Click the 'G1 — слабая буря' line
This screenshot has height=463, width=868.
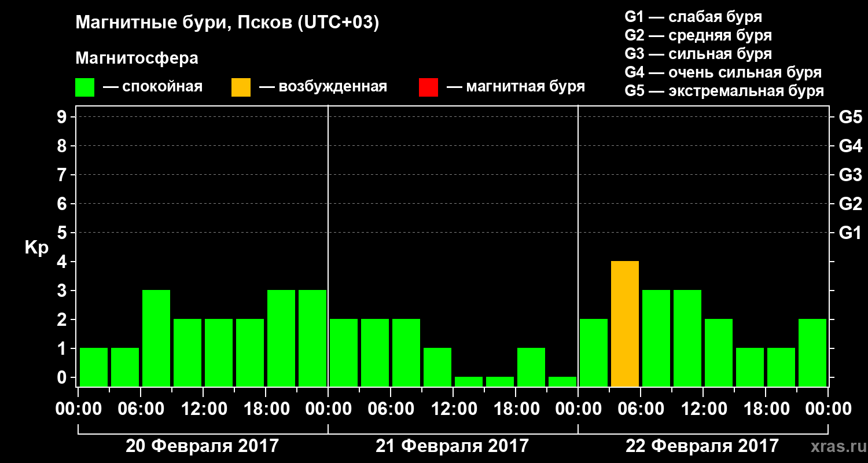click(693, 17)
